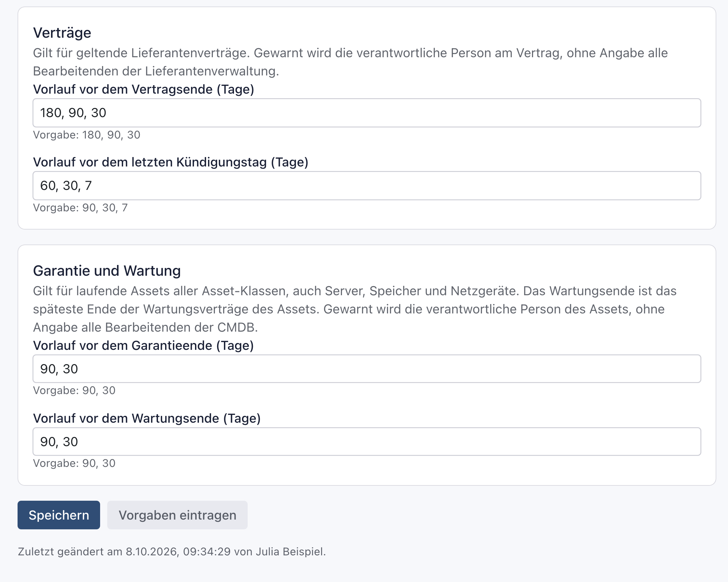Focus the Wartungsende lead-time input
The image size is (728, 582).
point(367,442)
